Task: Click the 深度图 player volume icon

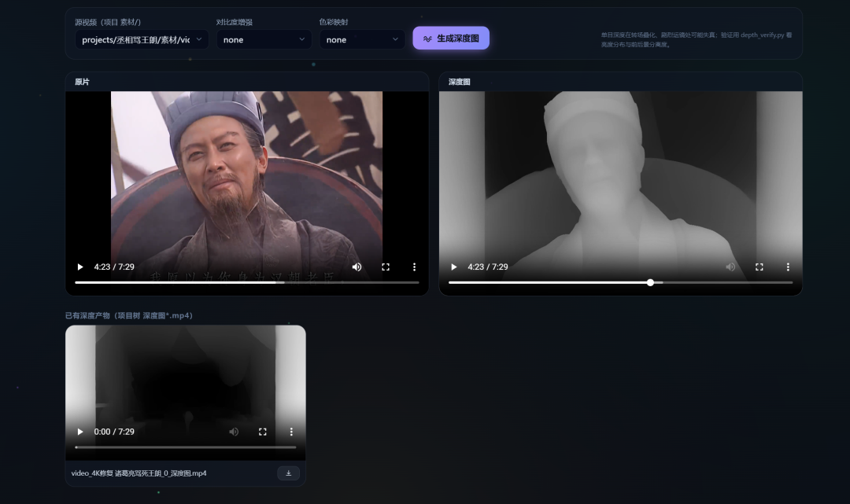Action: pyautogui.click(x=730, y=267)
